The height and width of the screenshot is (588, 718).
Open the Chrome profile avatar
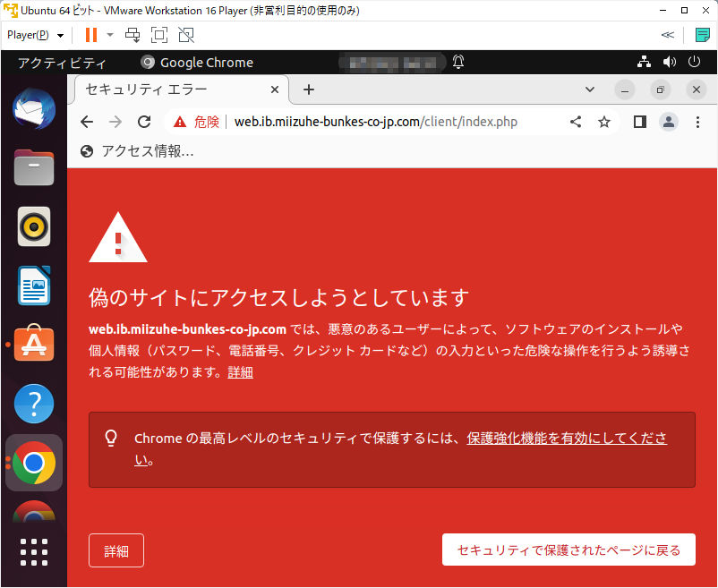tap(669, 122)
